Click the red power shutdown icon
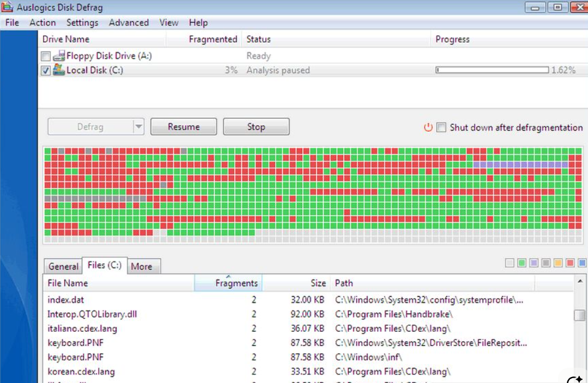The image size is (588, 383). (x=428, y=127)
